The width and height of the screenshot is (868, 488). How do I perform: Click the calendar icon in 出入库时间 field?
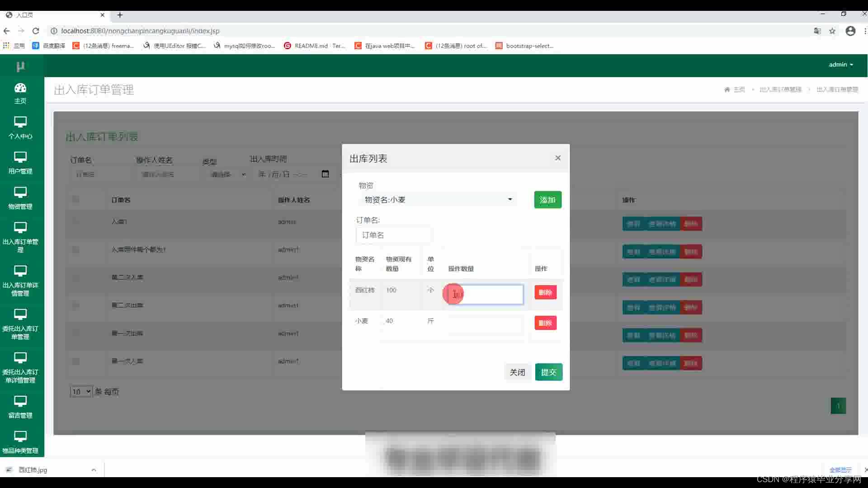[325, 174]
